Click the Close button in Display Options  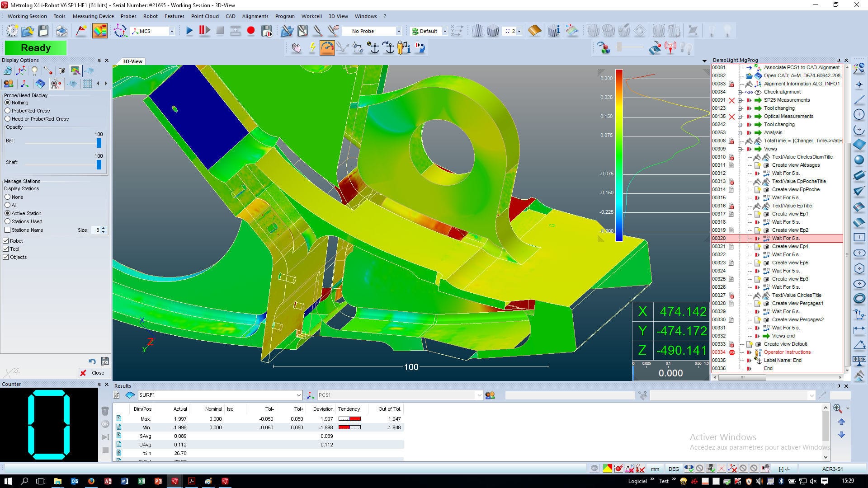pos(93,373)
